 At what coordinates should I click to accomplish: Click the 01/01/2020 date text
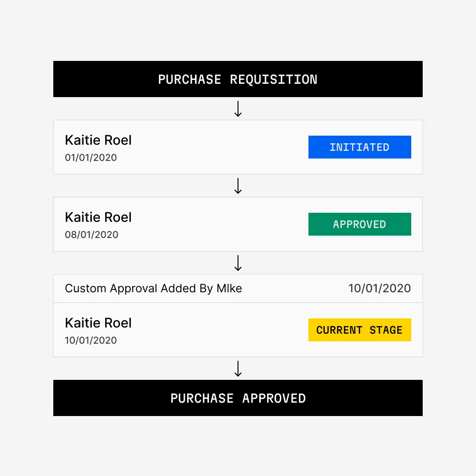[91, 158]
